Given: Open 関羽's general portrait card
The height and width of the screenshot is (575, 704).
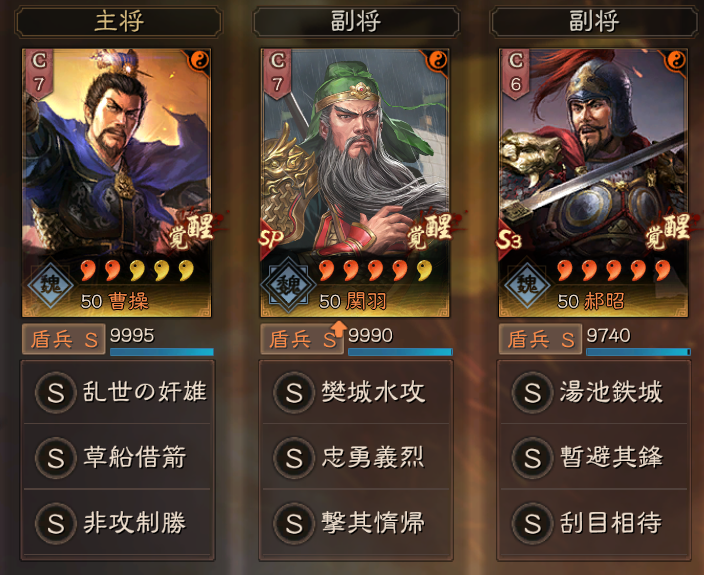Looking at the screenshot, I should point(355,183).
